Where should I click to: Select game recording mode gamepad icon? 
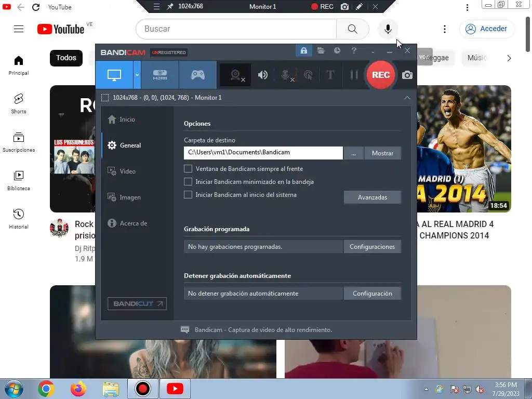point(198,75)
